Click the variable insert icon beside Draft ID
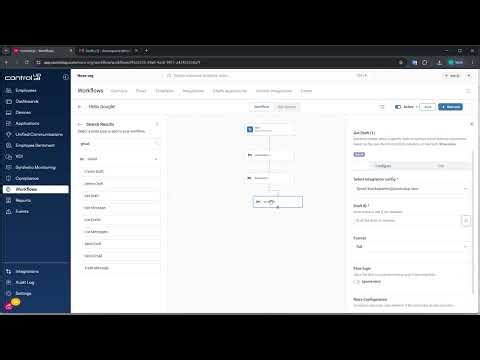Image resolution: width=480 pixels, height=360 pixels. click(x=466, y=220)
